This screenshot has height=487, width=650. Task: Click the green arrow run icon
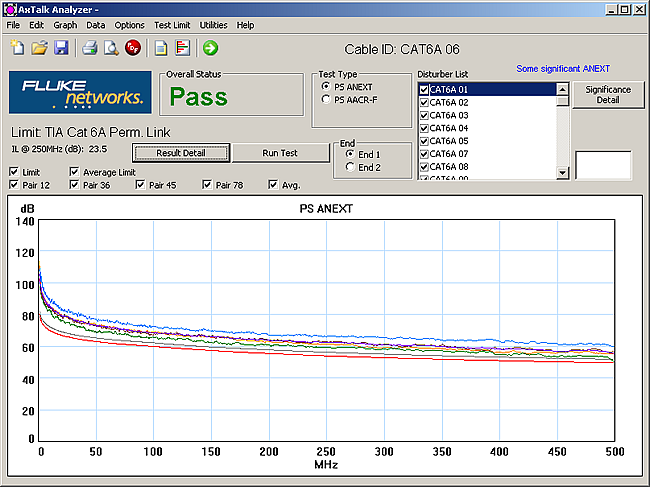tap(210, 48)
